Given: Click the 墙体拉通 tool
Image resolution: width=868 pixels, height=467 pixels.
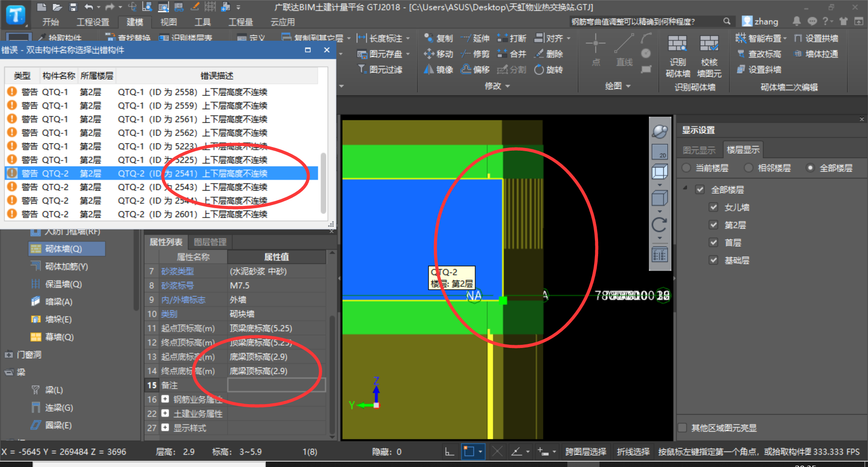Looking at the screenshot, I should click(x=816, y=54).
